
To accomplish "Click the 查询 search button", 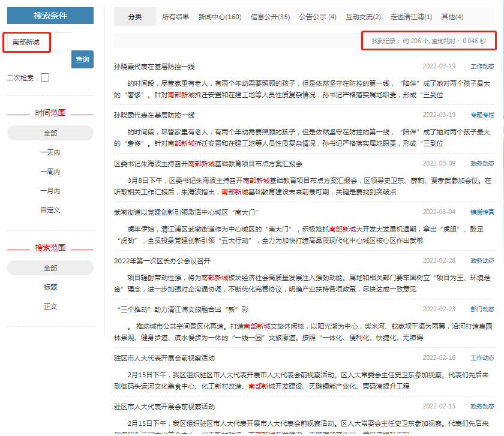I will click(x=82, y=59).
